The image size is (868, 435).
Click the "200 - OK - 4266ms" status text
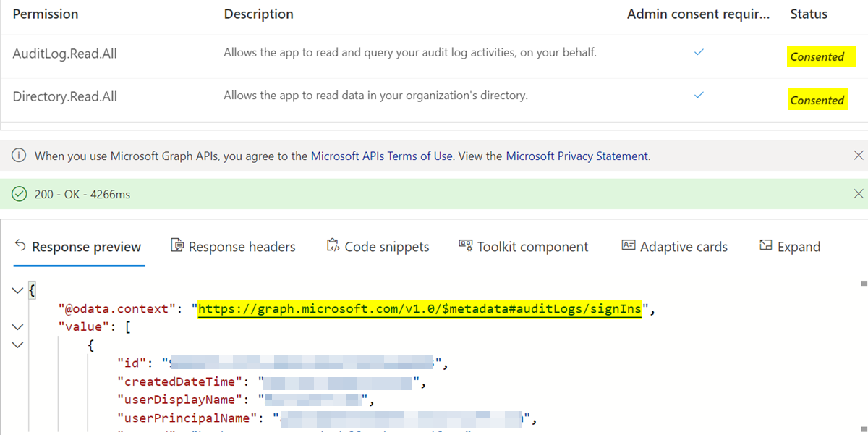point(82,194)
